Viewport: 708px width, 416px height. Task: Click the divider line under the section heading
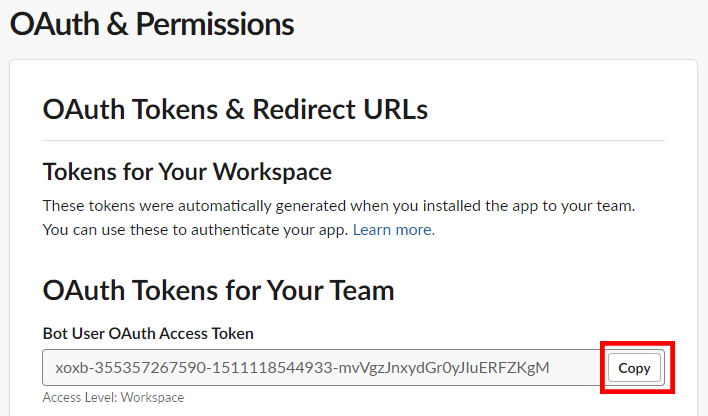coord(353,140)
